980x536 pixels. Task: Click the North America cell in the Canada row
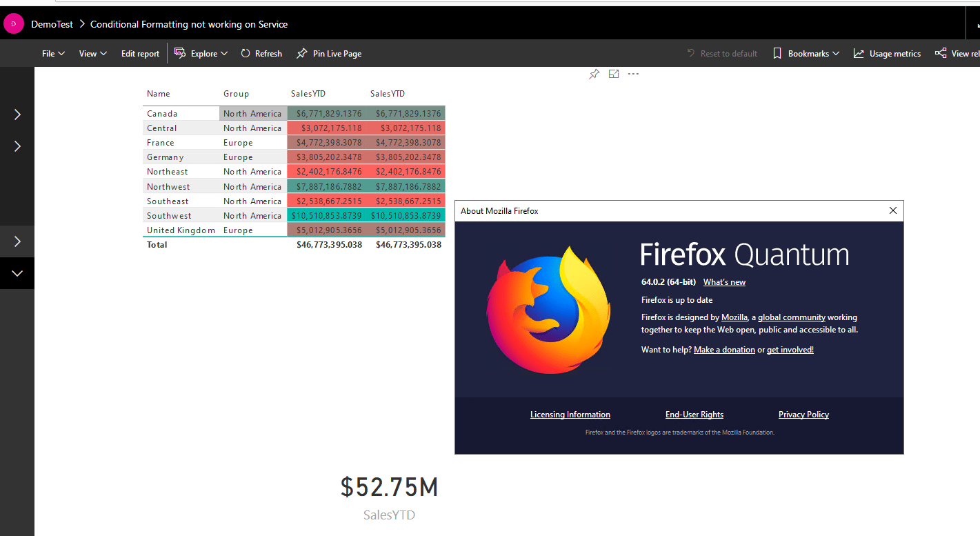point(253,114)
